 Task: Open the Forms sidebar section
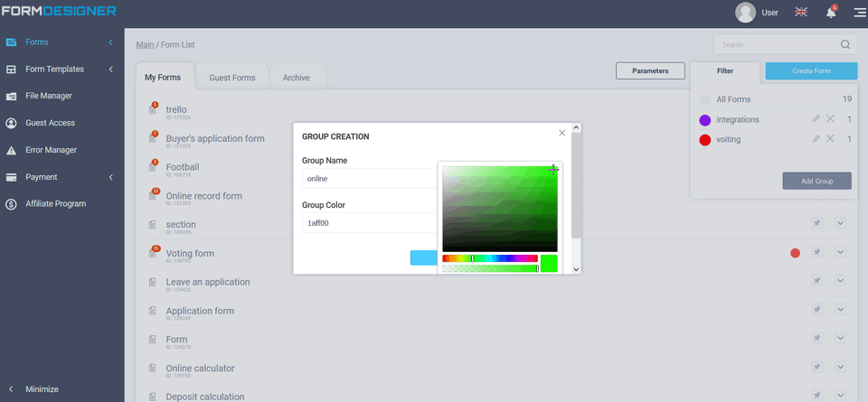(x=36, y=42)
